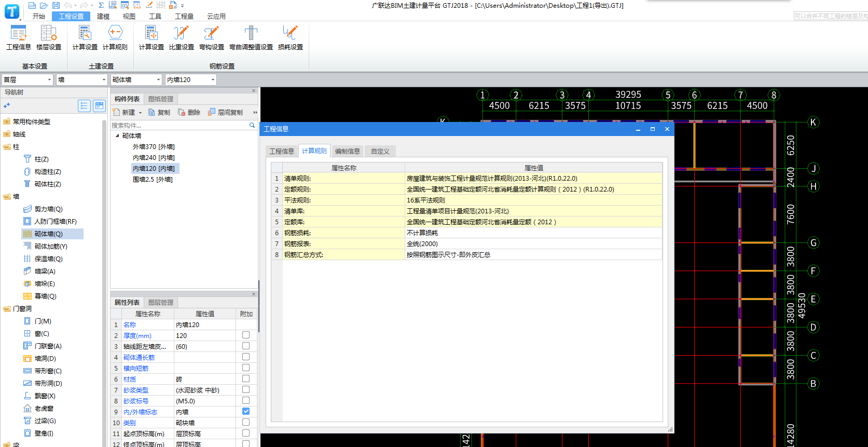Viewport: 868px width, 447px height.
Task: Collapse the 砌体墙 tree node in 构件列表
Action: pyautogui.click(x=117, y=136)
